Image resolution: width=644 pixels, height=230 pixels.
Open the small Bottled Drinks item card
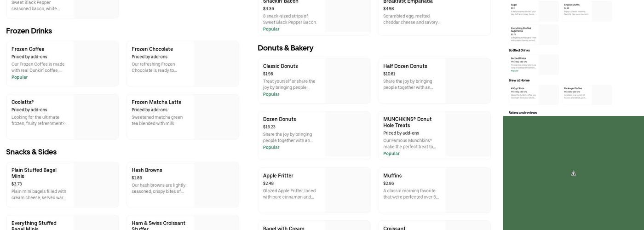tap(523, 64)
